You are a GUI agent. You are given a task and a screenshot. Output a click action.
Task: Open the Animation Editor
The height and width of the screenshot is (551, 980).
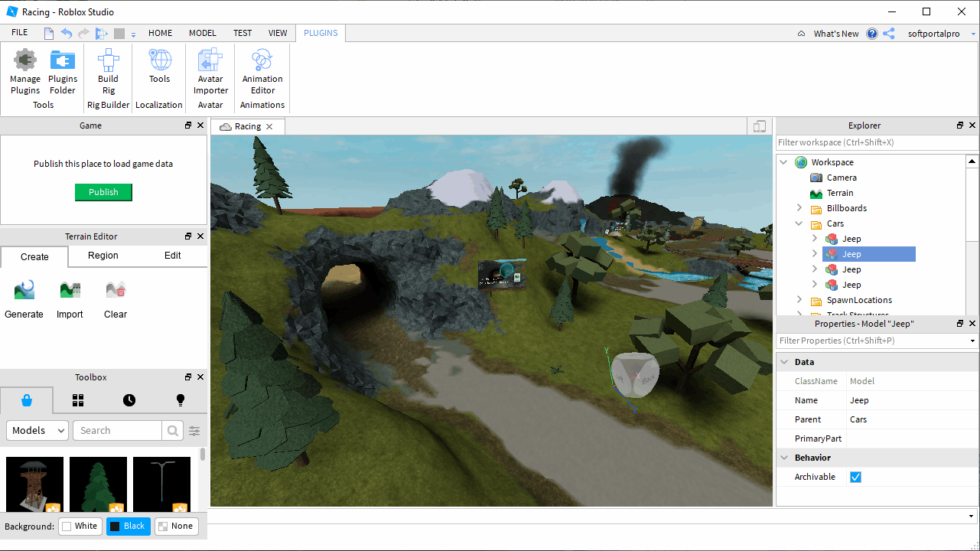[x=262, y=72]
